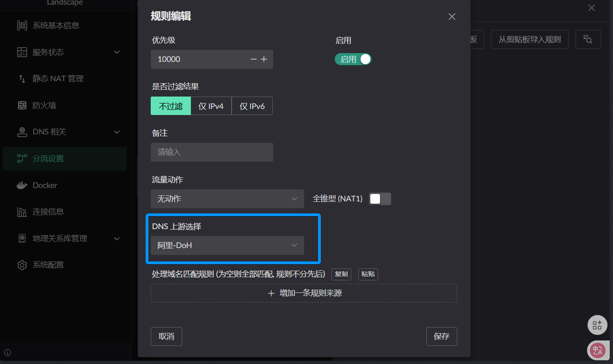The width and height of the screenshot is (613, 364).
Task: Click the 备注 input field
Action: click(212, 152)
